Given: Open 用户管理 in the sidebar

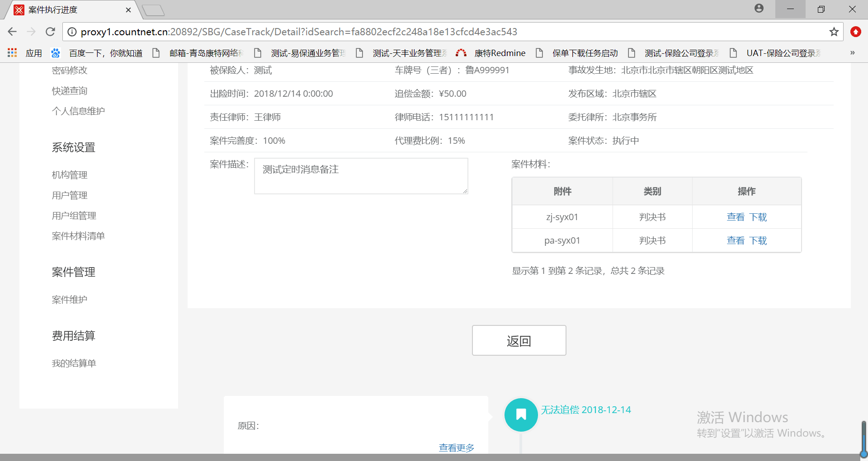Looking at the screenshot, I should tap(70, 195).
